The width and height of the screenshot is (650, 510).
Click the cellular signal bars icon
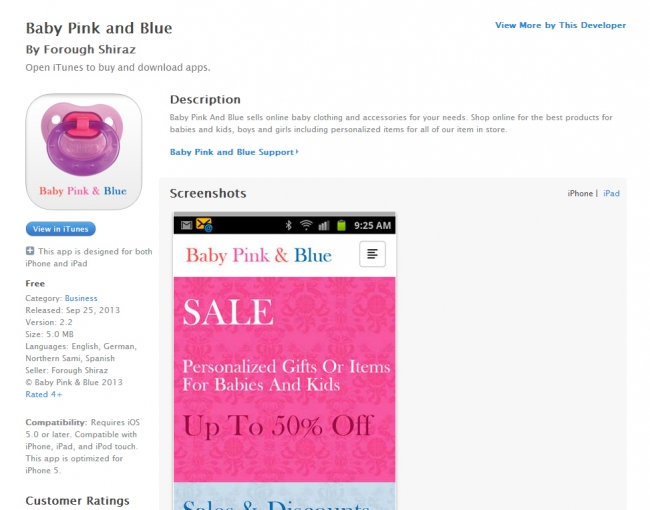tap(324, 226)
